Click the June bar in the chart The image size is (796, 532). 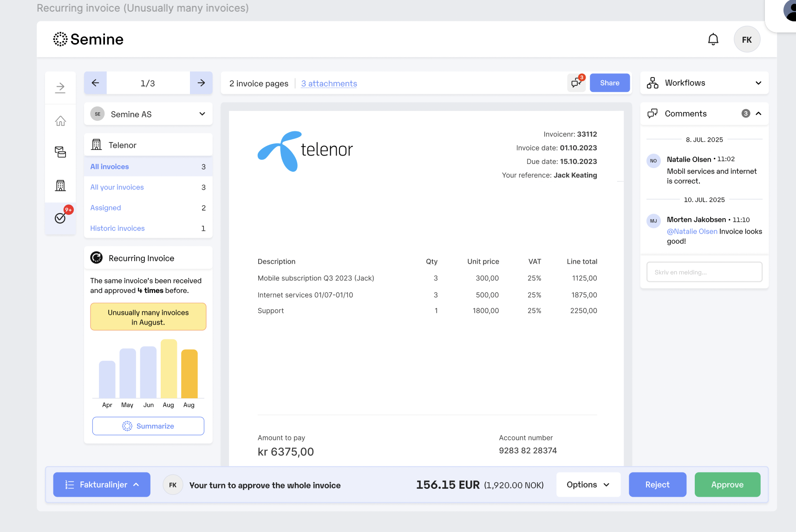point(148,372)
